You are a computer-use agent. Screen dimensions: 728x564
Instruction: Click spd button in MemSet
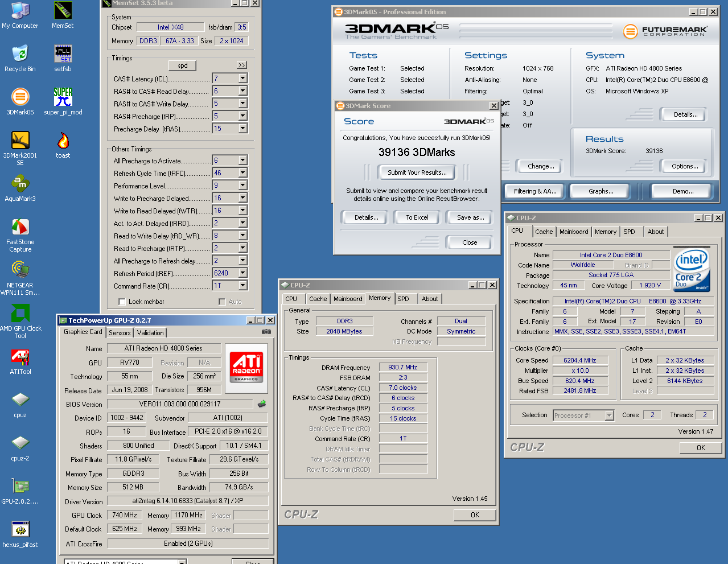click(182, 65)
